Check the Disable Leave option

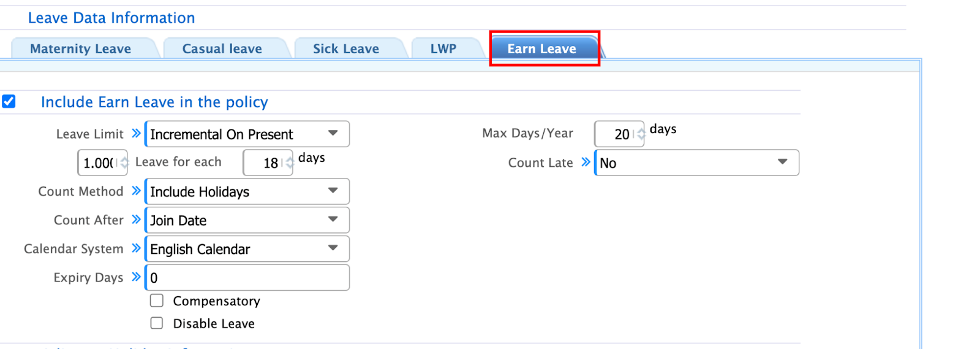157,323
